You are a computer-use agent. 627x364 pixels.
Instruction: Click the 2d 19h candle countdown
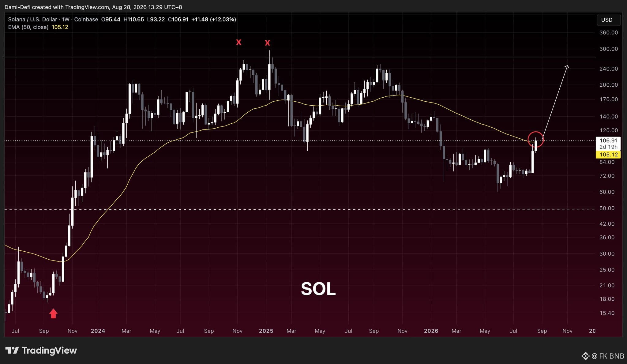(609, 147)
